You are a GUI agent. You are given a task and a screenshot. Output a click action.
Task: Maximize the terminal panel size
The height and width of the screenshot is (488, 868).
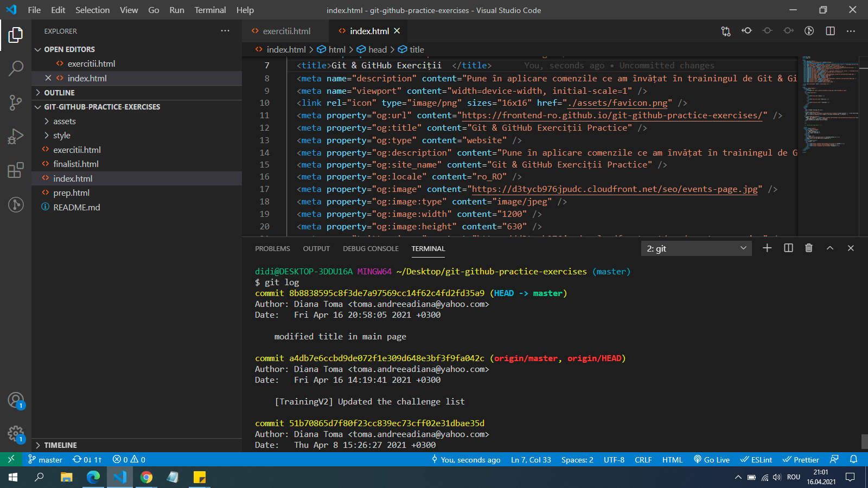tap(829, 248)
